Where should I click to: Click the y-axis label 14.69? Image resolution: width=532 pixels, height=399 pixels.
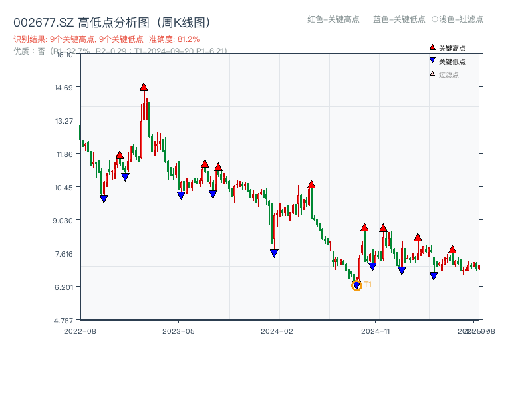64,88
